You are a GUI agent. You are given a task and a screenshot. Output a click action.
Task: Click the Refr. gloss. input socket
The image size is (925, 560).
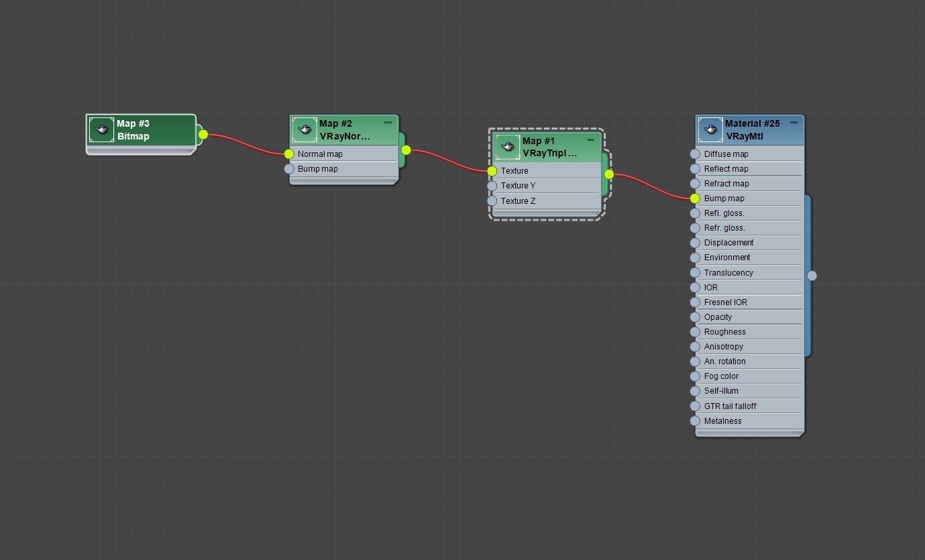pyautogui.click(x=695, y=228)
